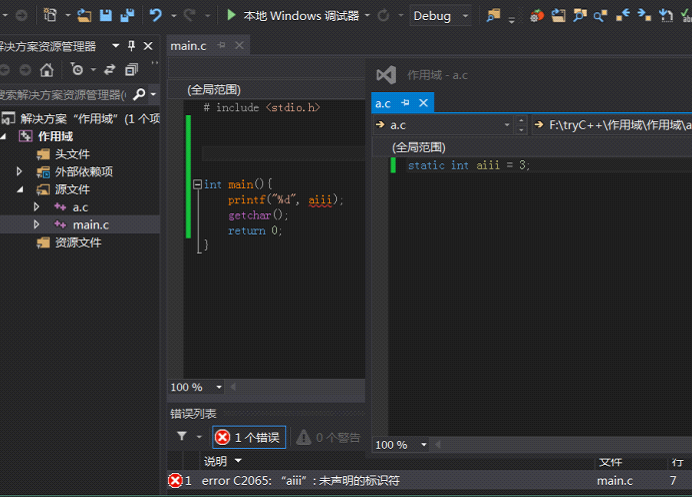Save the current file with Save icon
Viewport: 692px width, 497px height.
(x=106, y=16)
